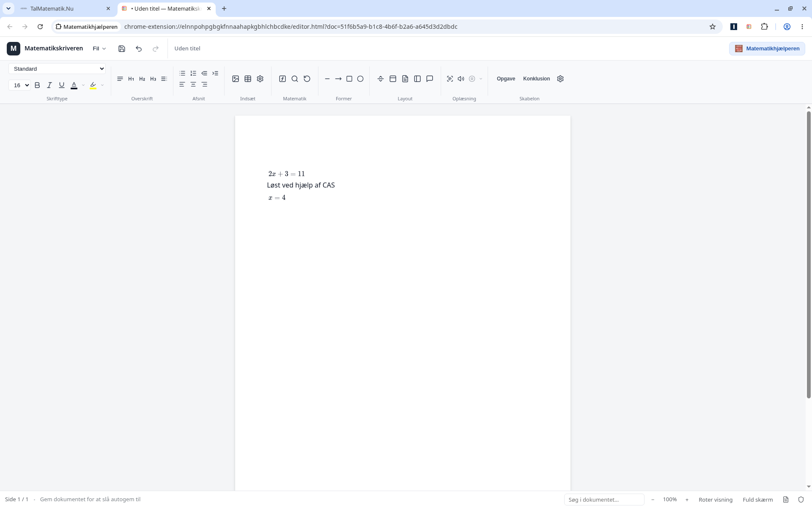This screenshot has width=812, height=508.
Task: Insert an arrow shape
Action: 338,79
